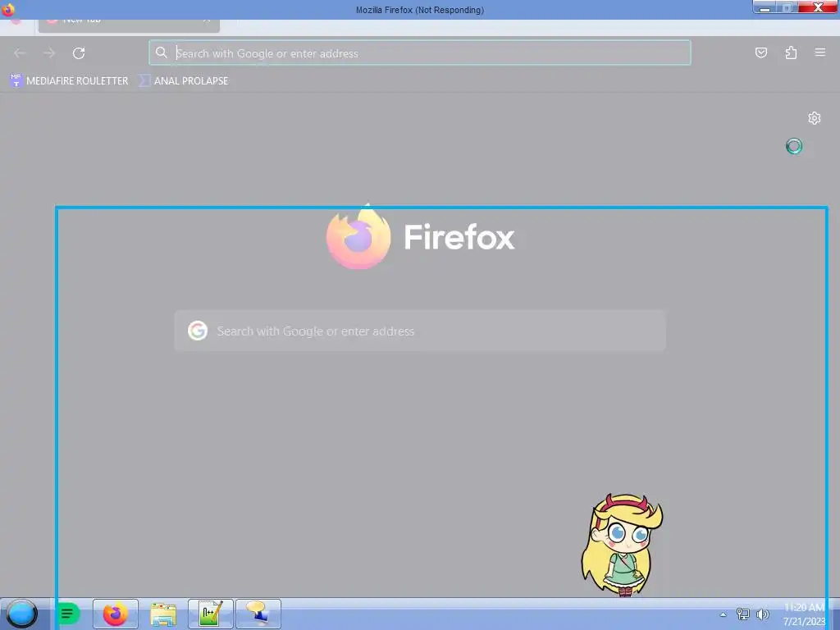
Task: Click the browser back arrow
Action: pyautogui.click(x=20, y=53)
